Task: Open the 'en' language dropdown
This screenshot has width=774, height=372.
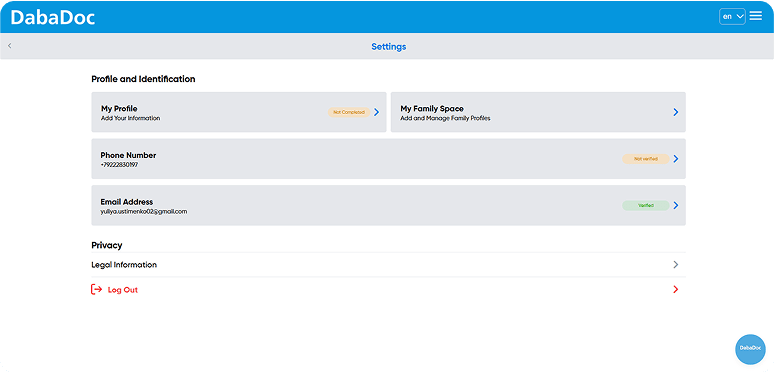Action: pos(732,16)
